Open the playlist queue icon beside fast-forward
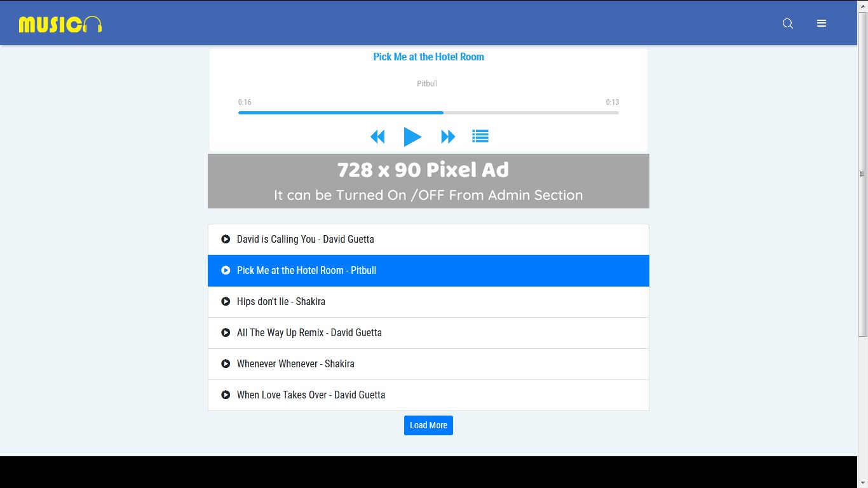Screen dimensions: 868x488 (x=480, y=135)
